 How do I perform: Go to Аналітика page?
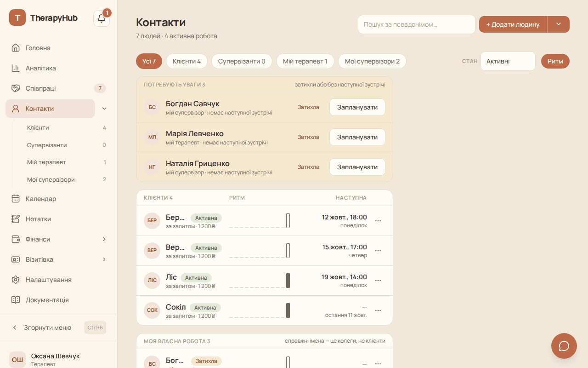click(58, 68)
